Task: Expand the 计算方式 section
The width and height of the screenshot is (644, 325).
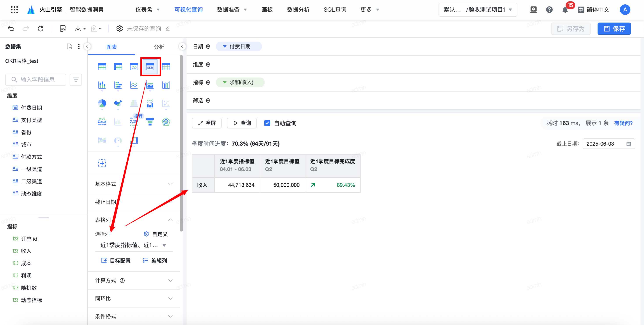Action: pos(134,281)
